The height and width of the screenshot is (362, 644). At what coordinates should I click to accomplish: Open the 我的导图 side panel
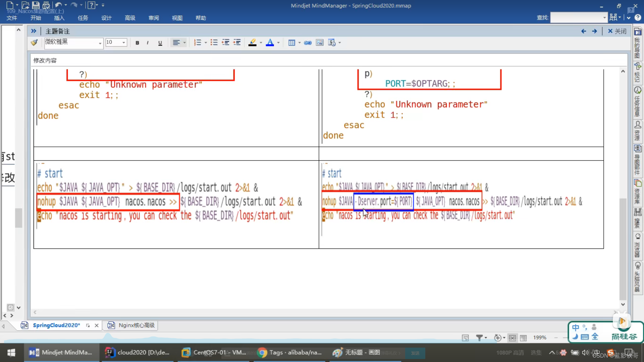pos(637,44)
